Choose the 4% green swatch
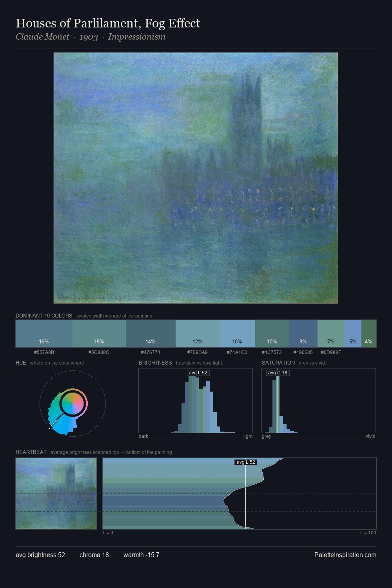This screenshot has width=392, height=588. pyautogui.click(x=369, y=334)
